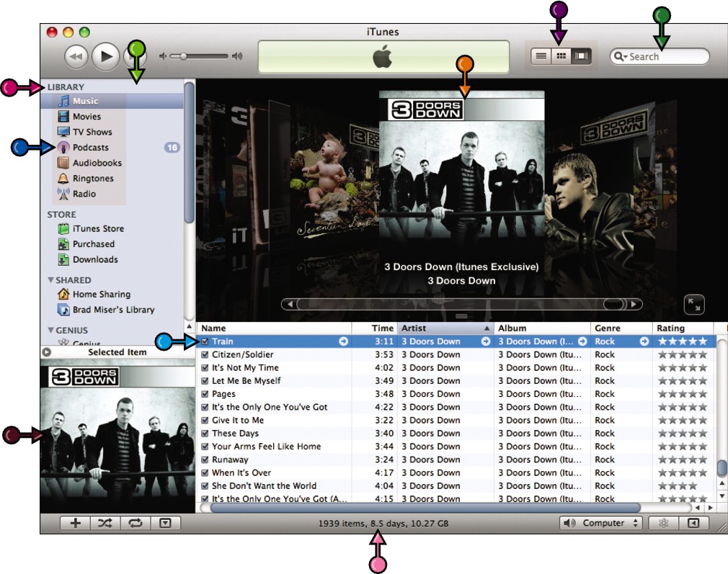The height and width of the screenshot is (574, 728).
Task: Open the Computer speaker output dropdown
Action: (601, 523)
